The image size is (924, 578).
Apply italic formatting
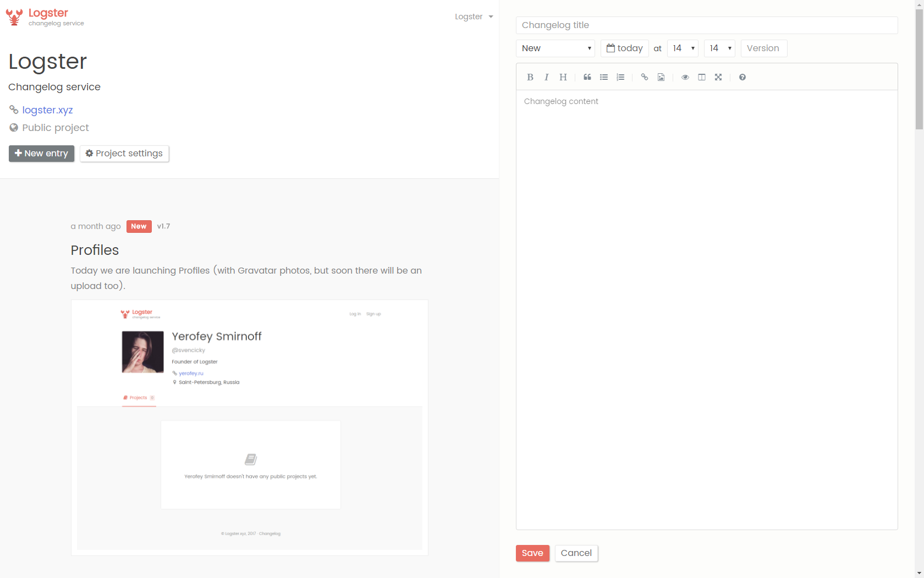click(546, 77)
